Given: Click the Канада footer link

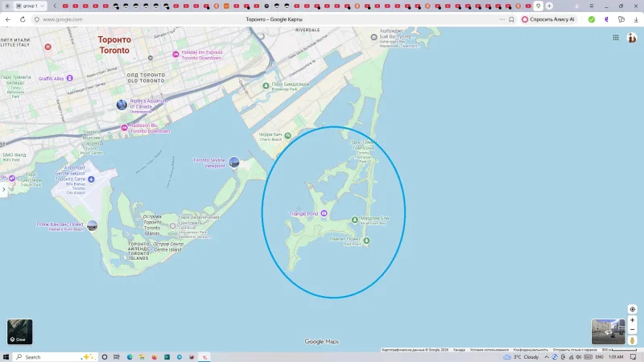Looking at the screenshot, I should pos(459,350).
